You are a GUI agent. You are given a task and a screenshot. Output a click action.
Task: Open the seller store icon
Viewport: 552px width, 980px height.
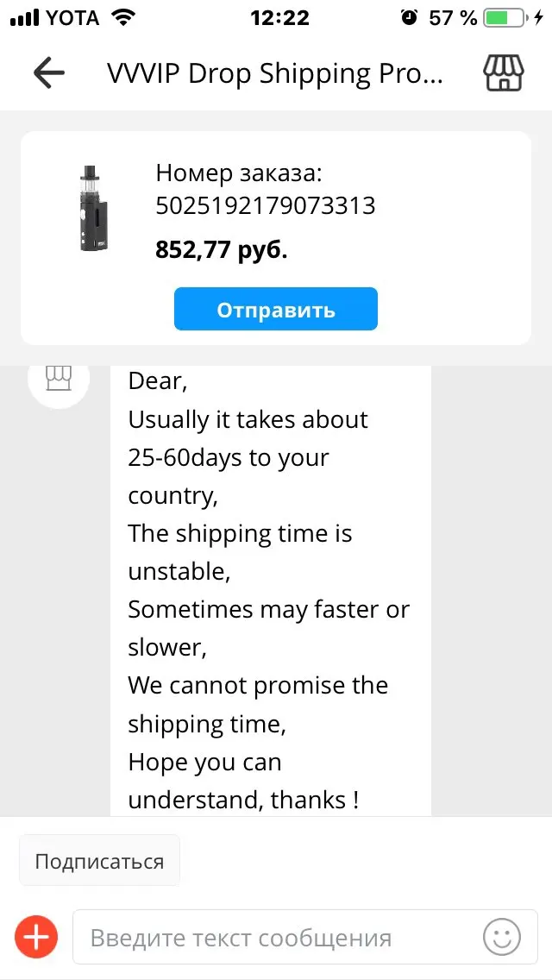click(x=503, y=73)
